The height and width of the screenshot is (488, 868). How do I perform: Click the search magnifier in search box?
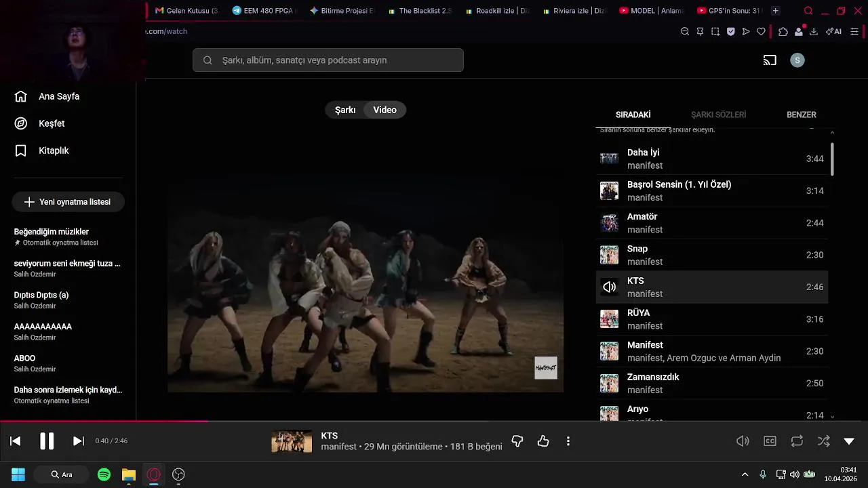208,60
